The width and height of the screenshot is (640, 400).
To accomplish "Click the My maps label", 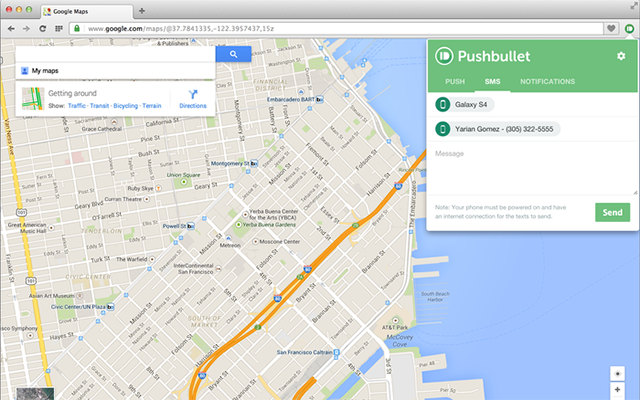I will (45, 71).
